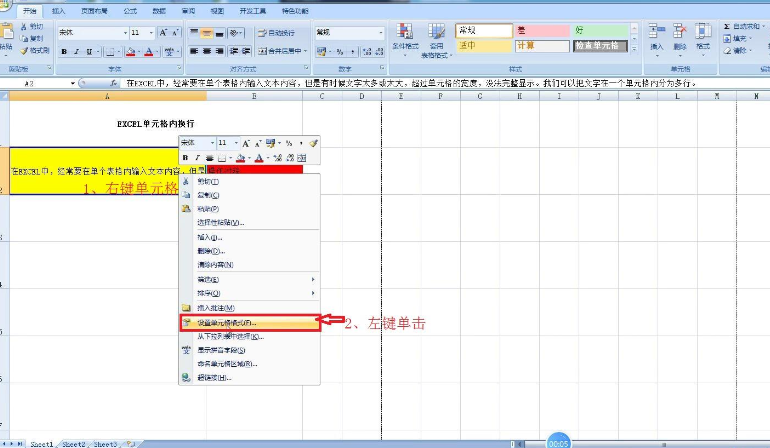
Task: Click the fill color bucket icon in ribbon
Action: click(131, 52)
